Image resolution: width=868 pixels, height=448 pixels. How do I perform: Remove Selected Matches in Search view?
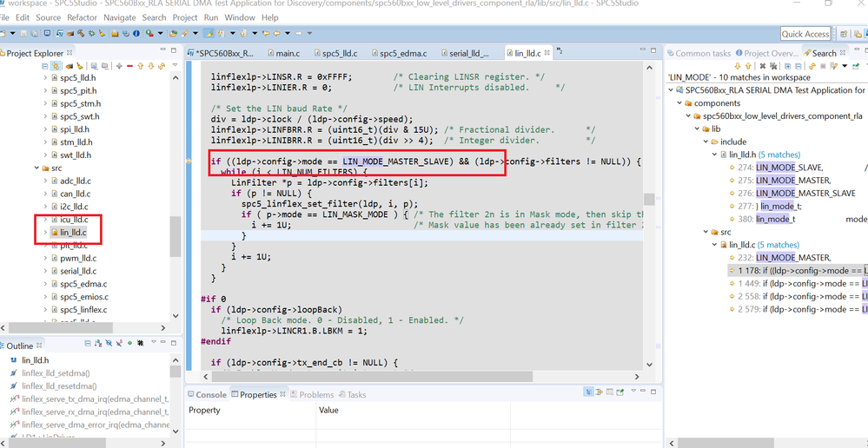pyautogui.click(x=763, y=66)
